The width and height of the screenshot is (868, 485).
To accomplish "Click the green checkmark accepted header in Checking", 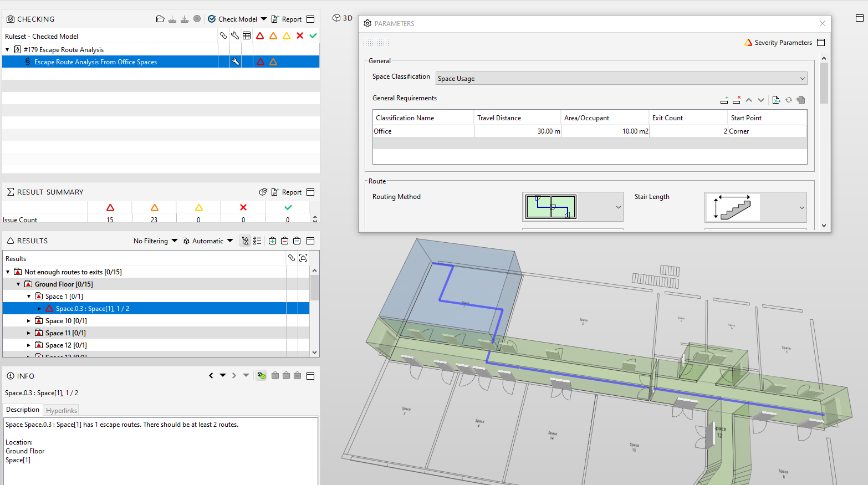I will [313, 35].
